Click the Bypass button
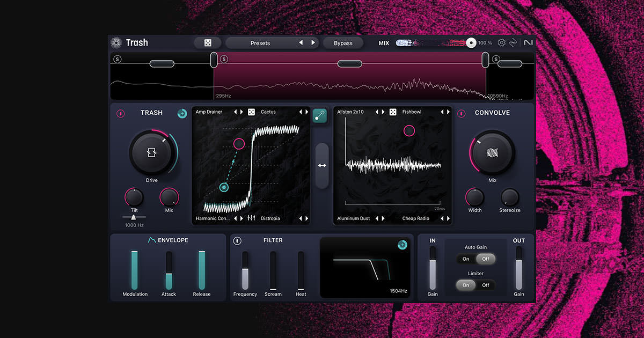Screen dimensions: 644x338 point(343,43)
